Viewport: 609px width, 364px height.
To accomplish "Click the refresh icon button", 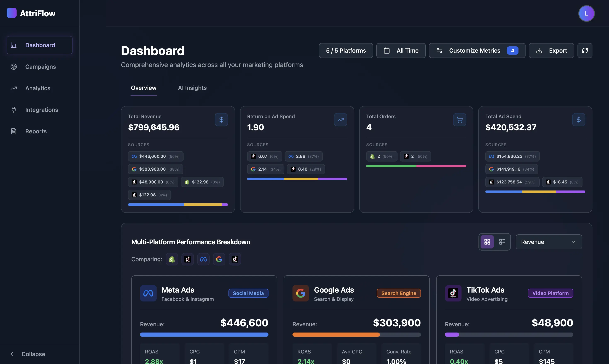I will pyautogui.click(x=585, y=51).
